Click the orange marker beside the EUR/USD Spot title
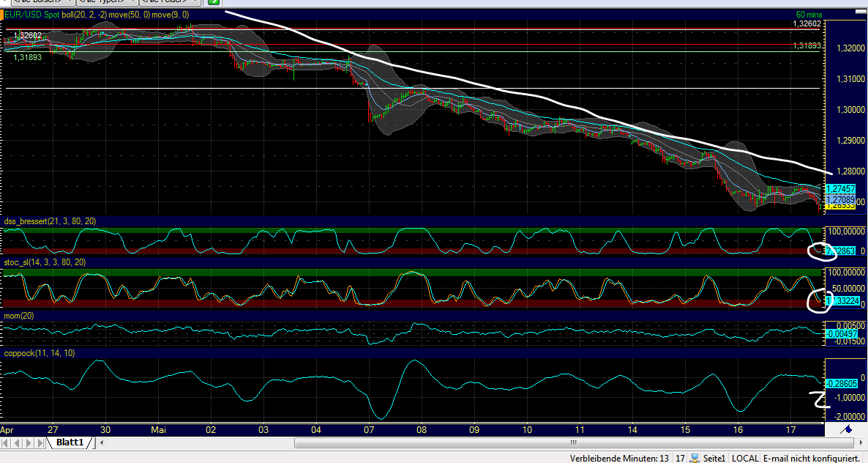Screen dimensions: 868x463 (x=2, y=15)
